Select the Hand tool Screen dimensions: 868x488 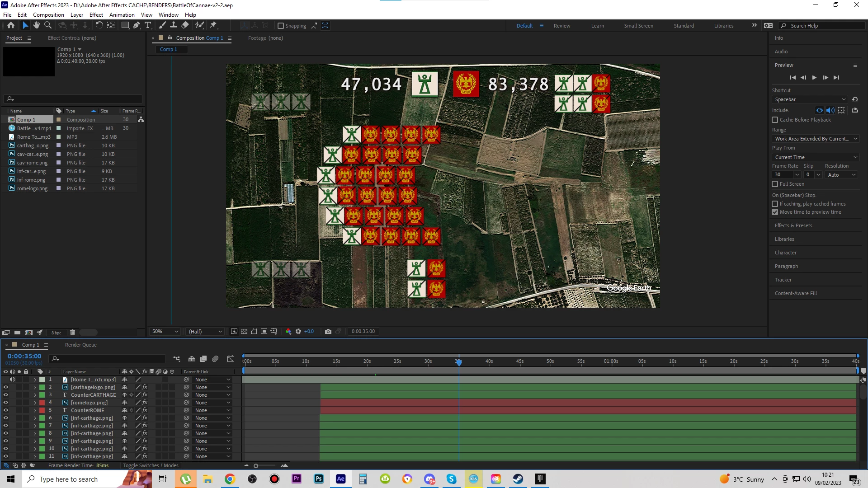tap(37, 25)
